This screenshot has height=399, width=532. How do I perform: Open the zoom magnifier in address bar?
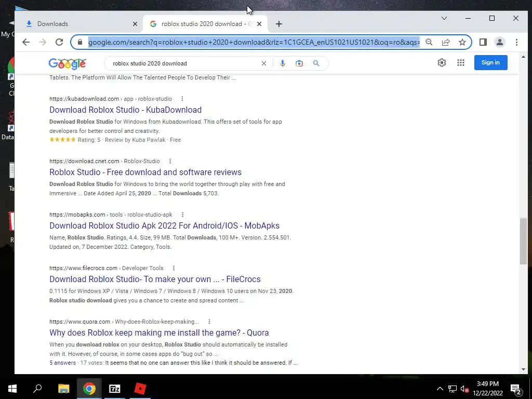(x=429, y=42)
